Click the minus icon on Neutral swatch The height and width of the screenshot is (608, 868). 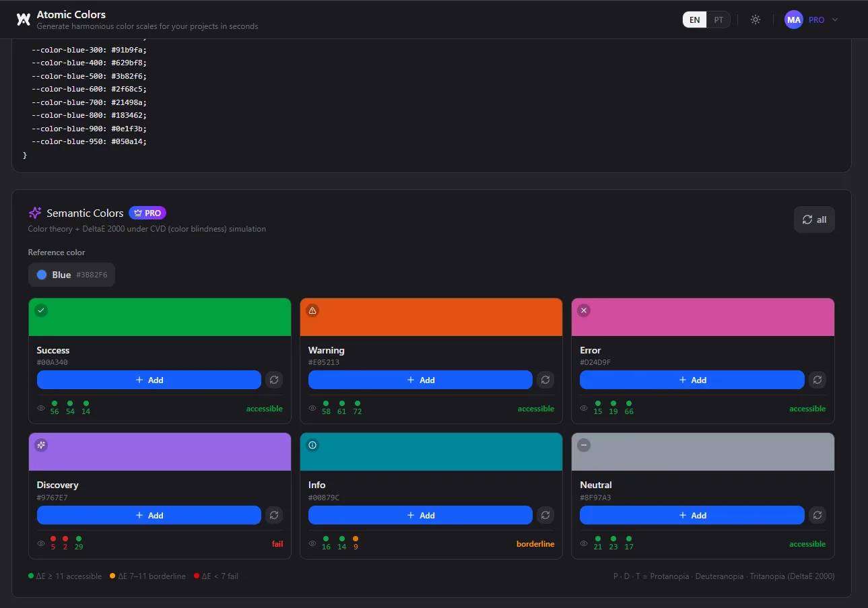[x=584, y=445]
